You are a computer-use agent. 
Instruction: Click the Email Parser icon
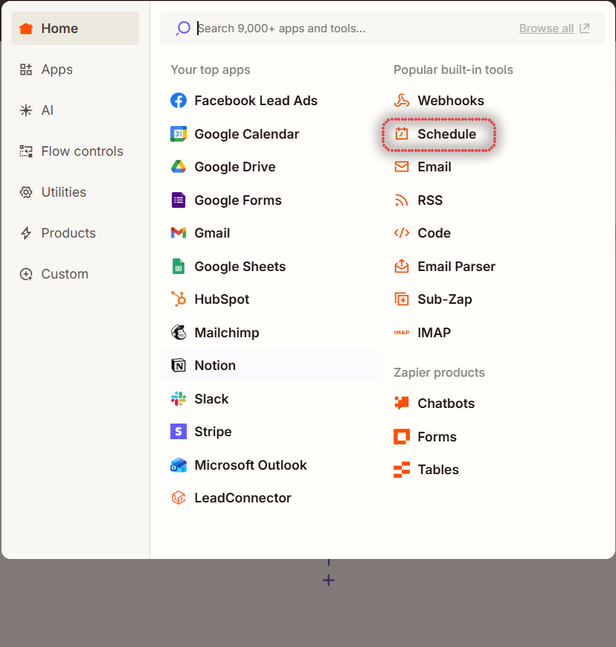click(401, 266)
